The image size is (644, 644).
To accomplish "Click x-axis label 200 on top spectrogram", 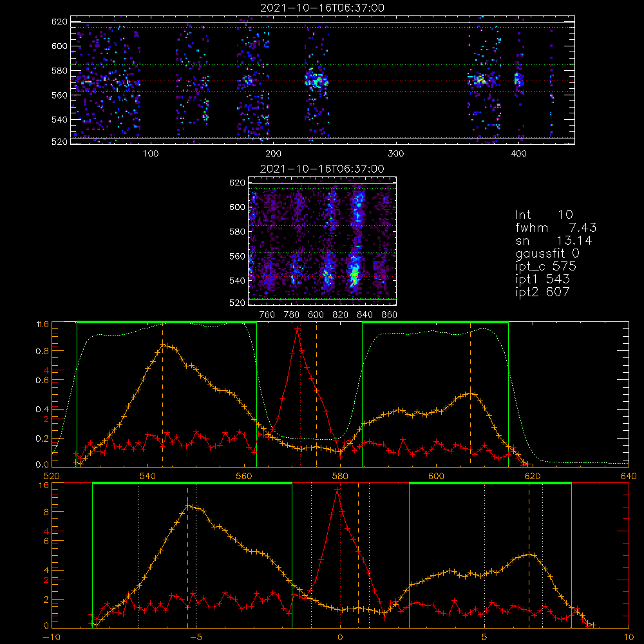I will click(x=273, y=154).
